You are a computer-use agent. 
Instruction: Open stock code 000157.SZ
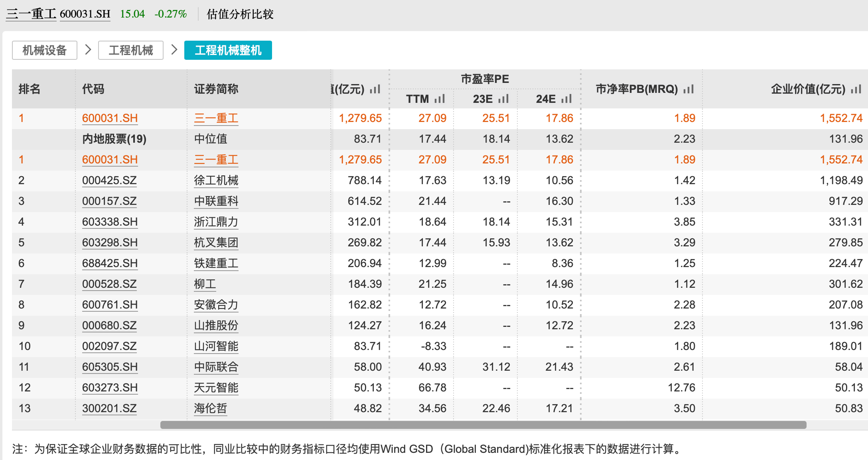109,201
